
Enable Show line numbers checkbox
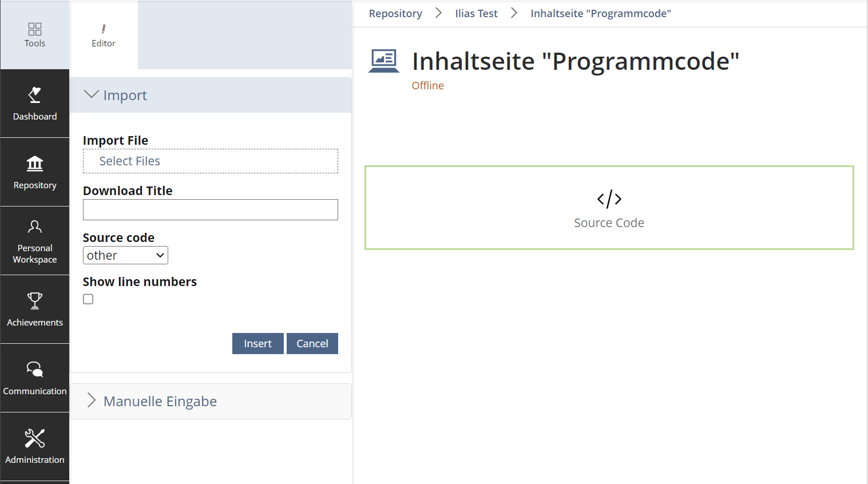88,299
